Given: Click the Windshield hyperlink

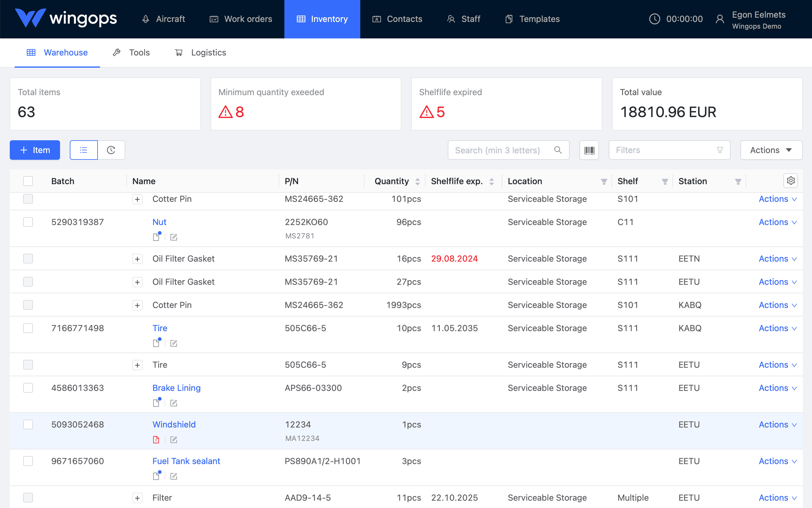Looking at the screenshot, I should 173,424.
